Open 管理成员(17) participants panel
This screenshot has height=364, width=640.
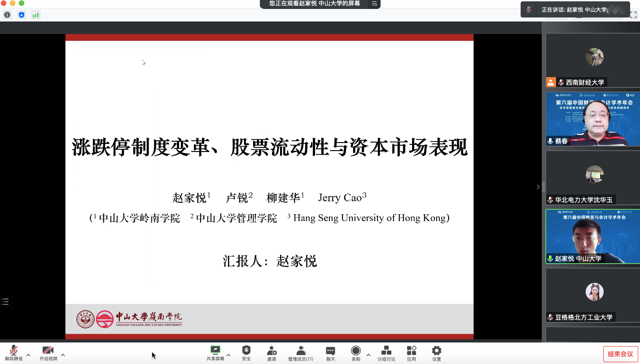coord(301,353)
